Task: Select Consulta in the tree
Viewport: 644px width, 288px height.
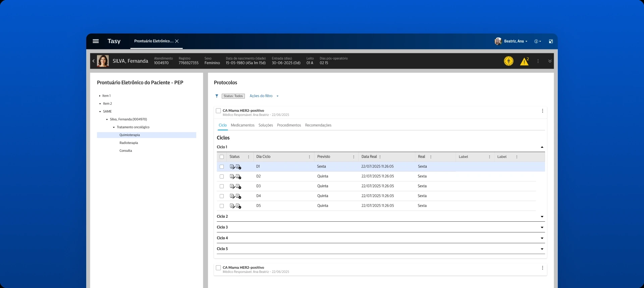Action: [125, 151]
